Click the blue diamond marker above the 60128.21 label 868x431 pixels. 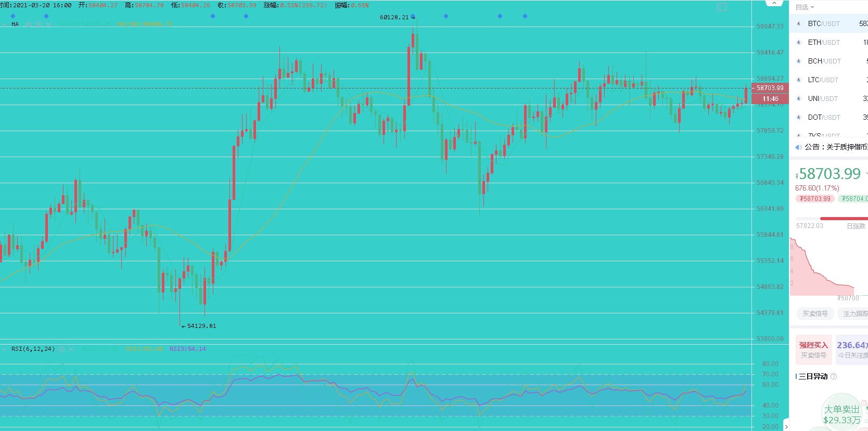coord(413,17)
